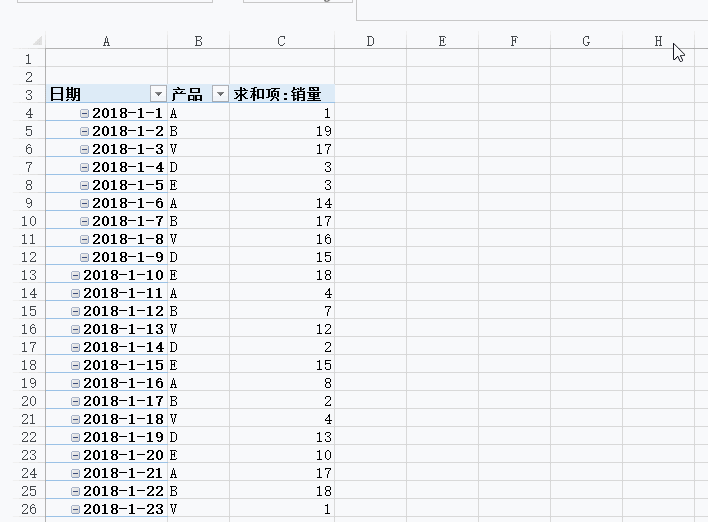Collapse the 2018-1-23 date group
This screenshot has width=708, height=522.
75,509
